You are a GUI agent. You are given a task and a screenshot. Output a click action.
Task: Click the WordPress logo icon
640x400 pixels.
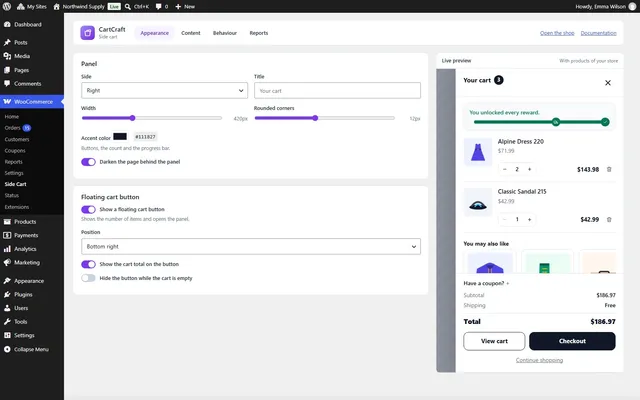point(7,7)
